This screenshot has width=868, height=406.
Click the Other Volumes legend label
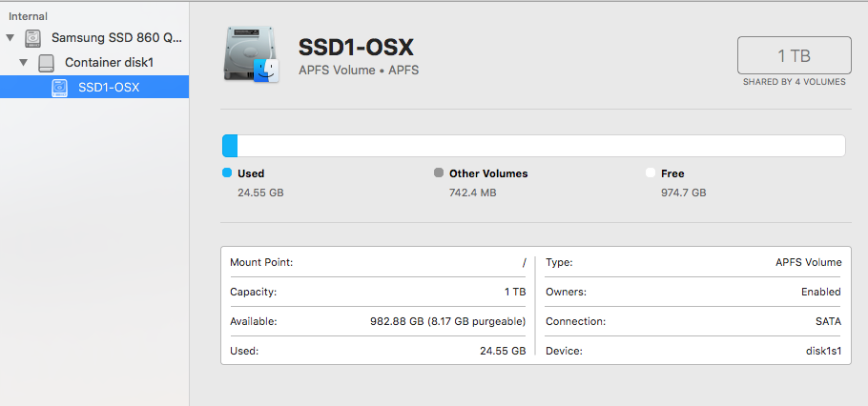[488, 173]
